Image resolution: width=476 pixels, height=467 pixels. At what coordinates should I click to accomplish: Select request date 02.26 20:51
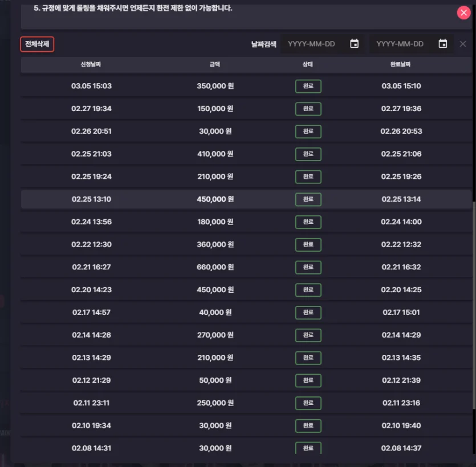pos(91,132)
